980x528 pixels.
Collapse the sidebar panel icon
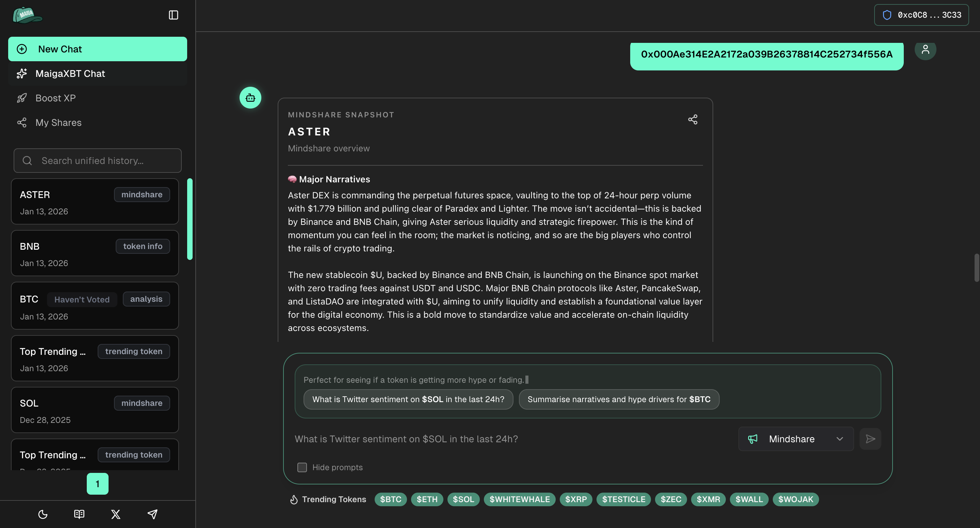174,15
